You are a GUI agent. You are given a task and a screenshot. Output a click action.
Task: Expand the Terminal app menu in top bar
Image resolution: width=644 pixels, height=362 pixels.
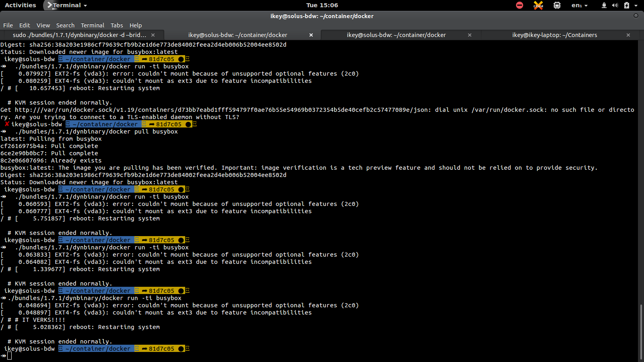66,5
